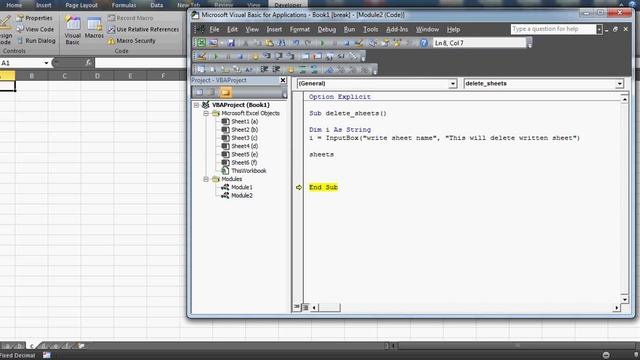Open the Tools menu
This screenshot has width=640, height=360.
coord(371,29)
